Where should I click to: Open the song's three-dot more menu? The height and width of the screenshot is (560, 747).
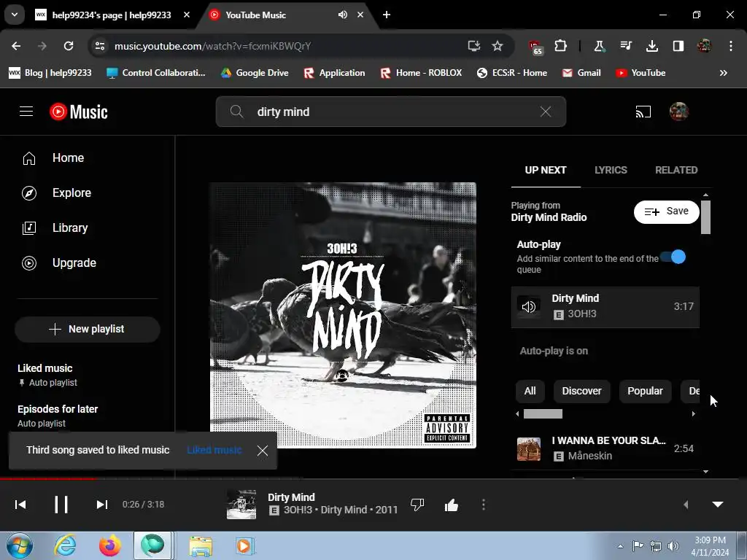tap(484, 505)
